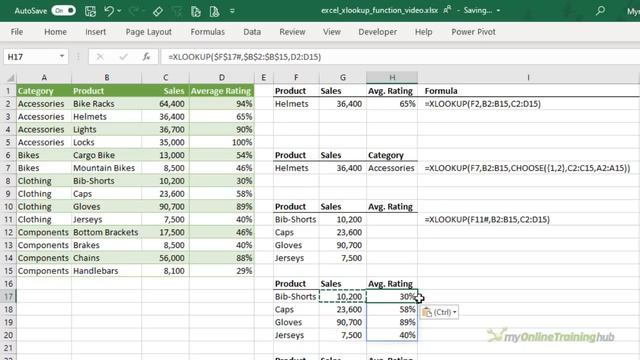Click the Undo arrow icon
Viewport: 640px width, 360px height.
[x=109, y=11]
